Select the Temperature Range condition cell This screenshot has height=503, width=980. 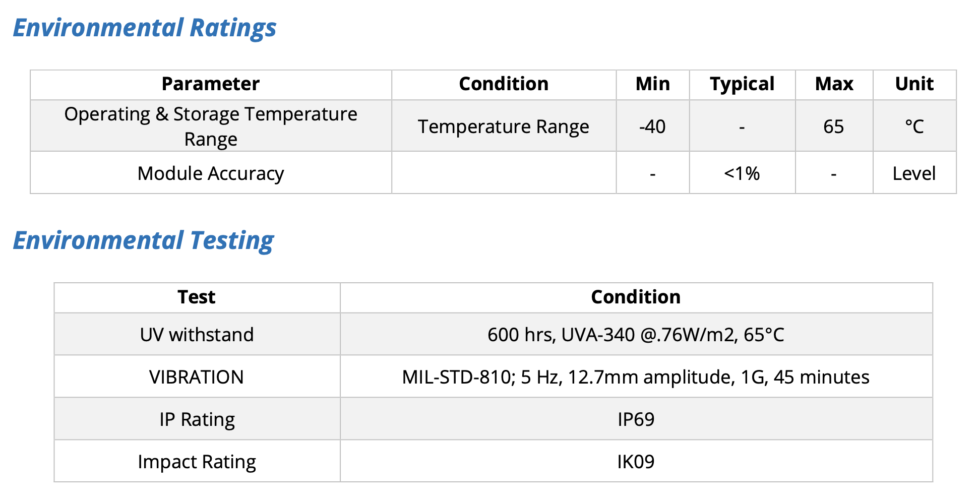(x=503, y=127)
